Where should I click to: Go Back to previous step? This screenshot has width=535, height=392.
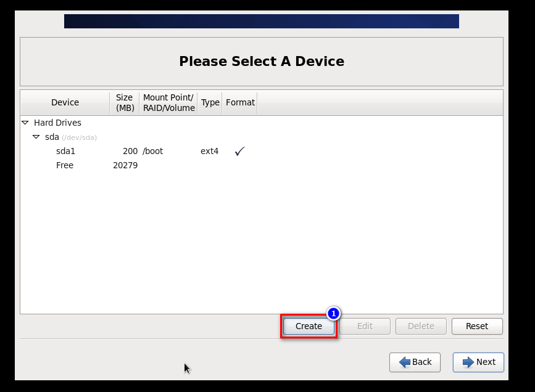(415, 362)
